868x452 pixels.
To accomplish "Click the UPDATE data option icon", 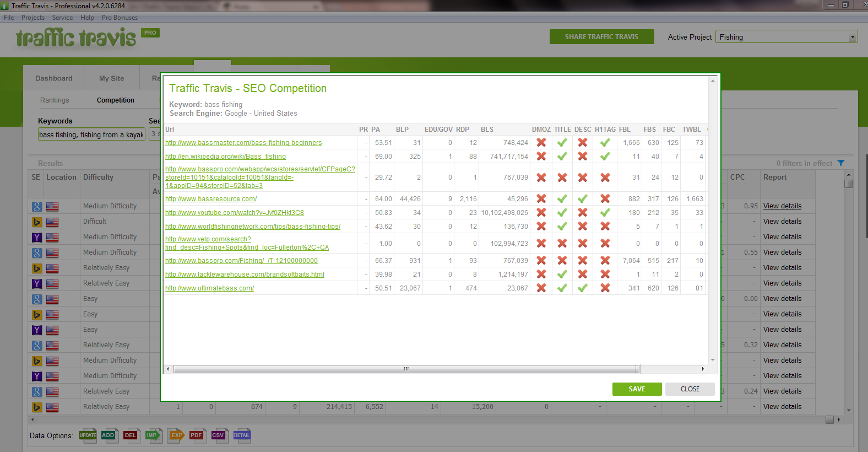I will pos(88,435).
